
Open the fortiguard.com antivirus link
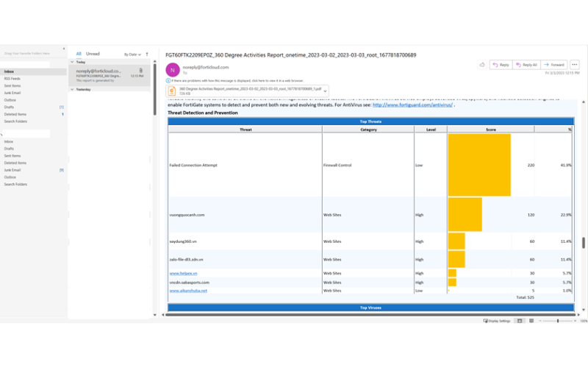pyautogui.click(x=412, y=105)
